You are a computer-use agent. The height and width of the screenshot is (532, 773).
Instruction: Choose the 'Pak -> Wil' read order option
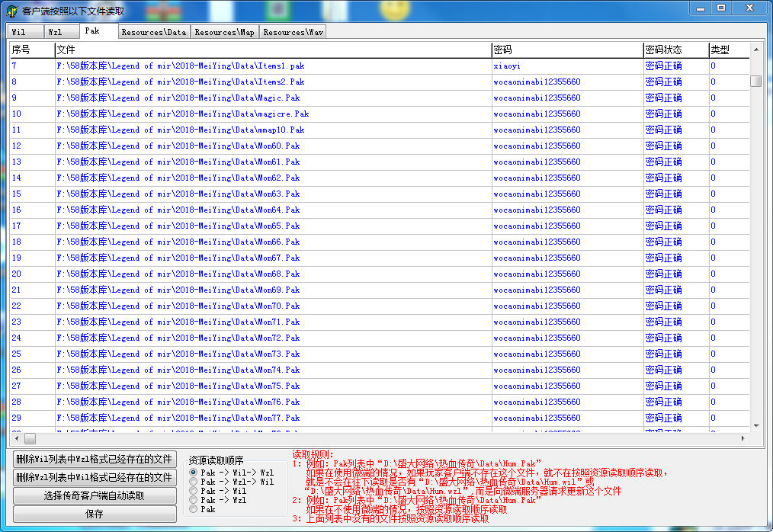(x=194, y=491)
